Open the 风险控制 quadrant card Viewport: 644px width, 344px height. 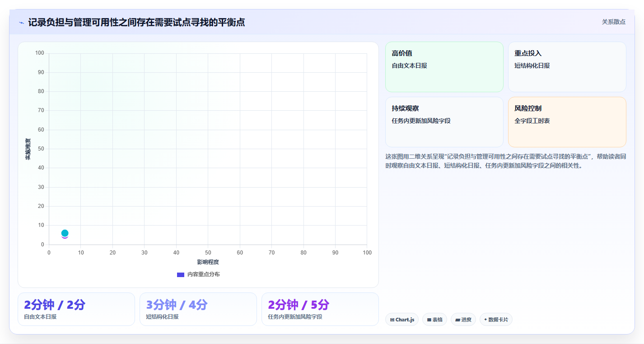tap(567, 122)
